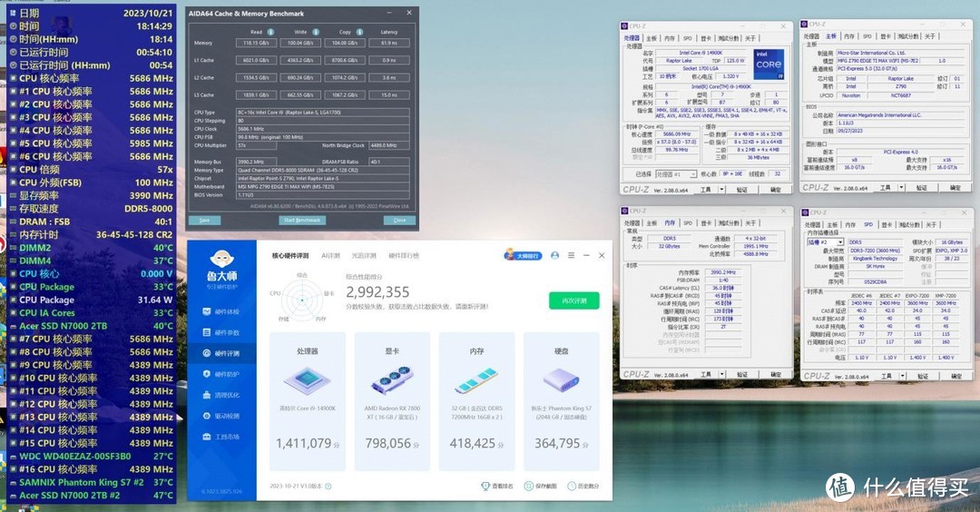Click 验证 in CPU-Z 内存 window
The width and height of the screenshot is (980, 512).
742,374
